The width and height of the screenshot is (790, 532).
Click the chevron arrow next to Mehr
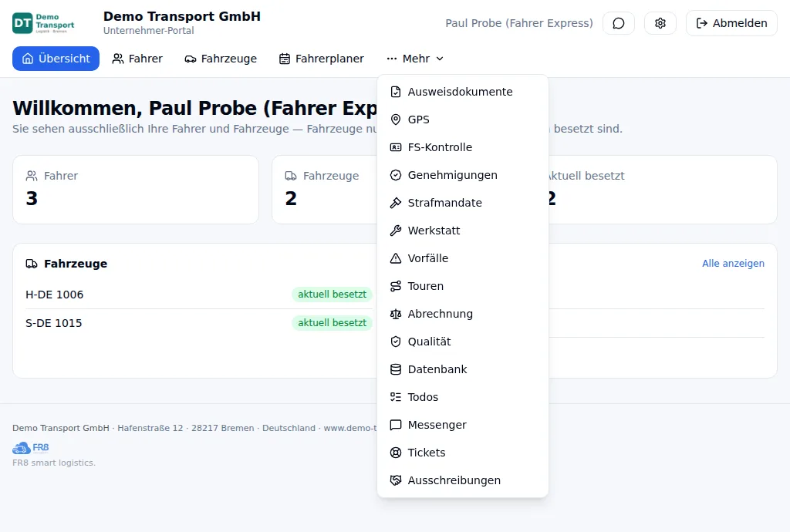440,59
